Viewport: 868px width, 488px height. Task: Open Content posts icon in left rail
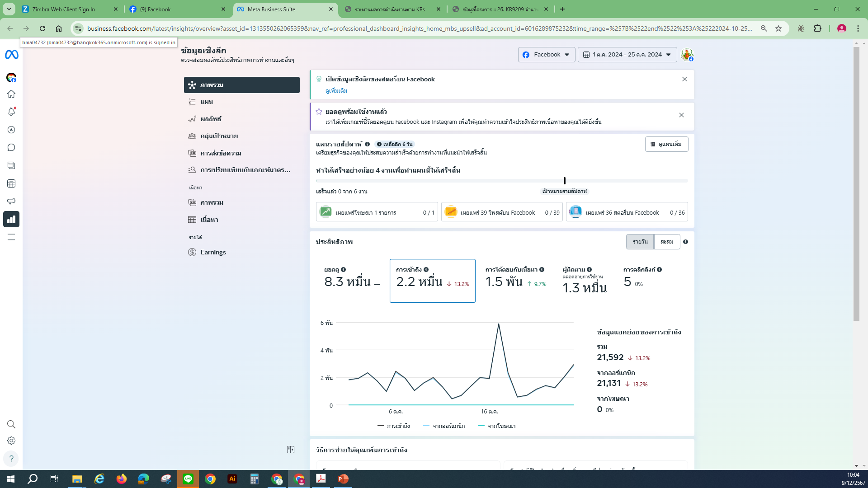click(x=11, y=165)
